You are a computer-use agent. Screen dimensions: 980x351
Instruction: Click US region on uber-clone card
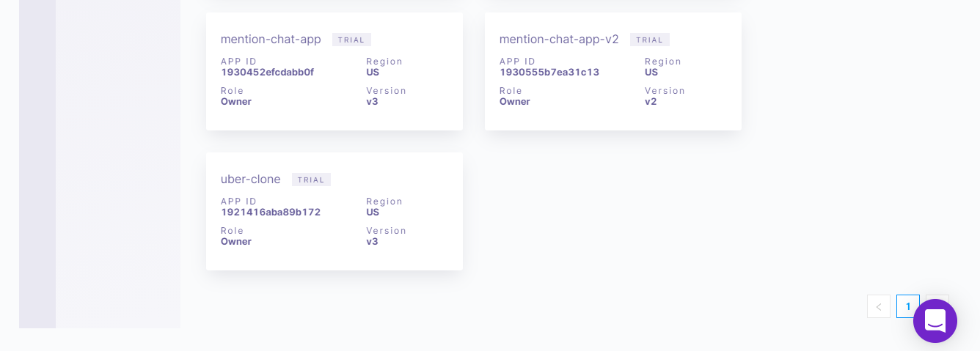pyautogui.click(x=373, y=212)
